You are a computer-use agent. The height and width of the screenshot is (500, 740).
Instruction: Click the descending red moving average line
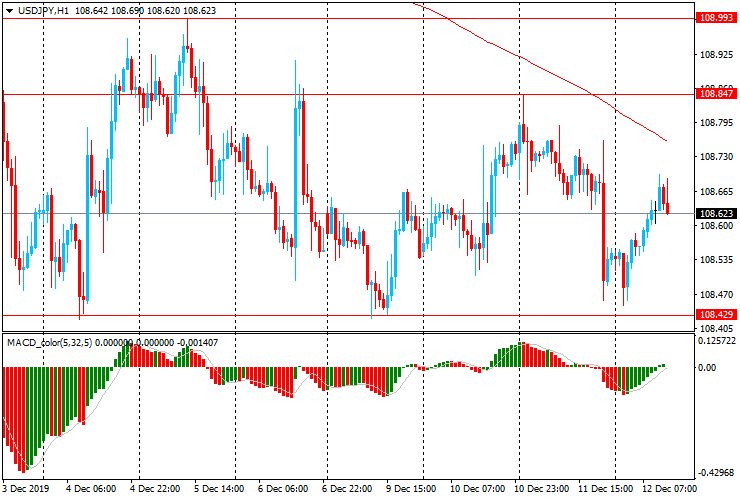point(560,79)
